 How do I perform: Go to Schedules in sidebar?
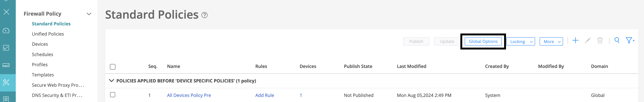(x=42, y=55)
